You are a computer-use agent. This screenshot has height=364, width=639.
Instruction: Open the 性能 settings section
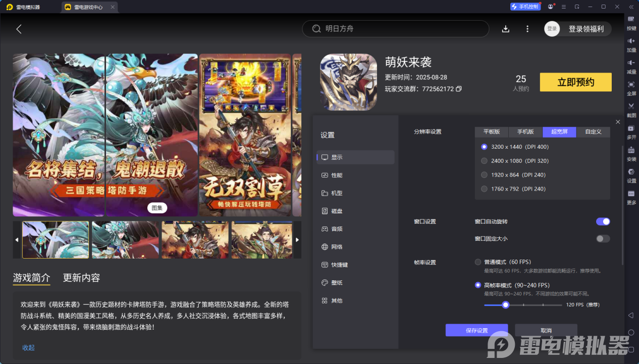(x=337, y=175)
